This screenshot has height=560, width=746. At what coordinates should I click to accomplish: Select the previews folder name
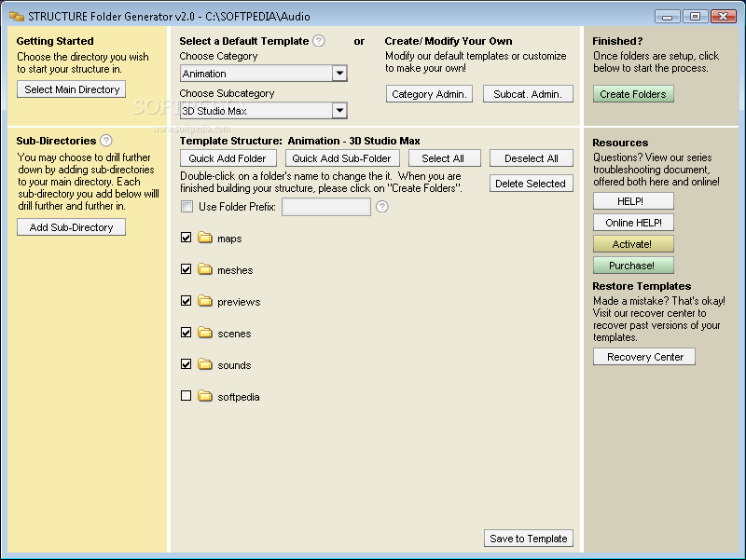pos(239,302)
